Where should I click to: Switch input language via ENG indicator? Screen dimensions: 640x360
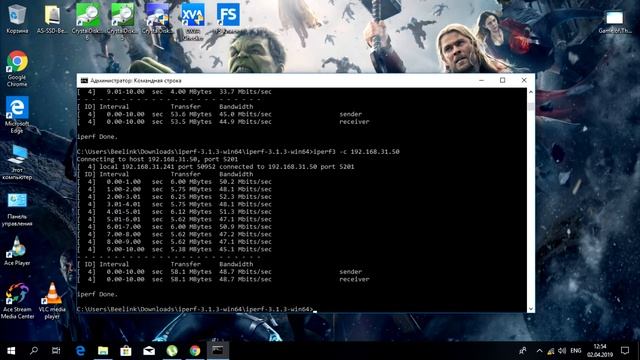coord(576,351)
